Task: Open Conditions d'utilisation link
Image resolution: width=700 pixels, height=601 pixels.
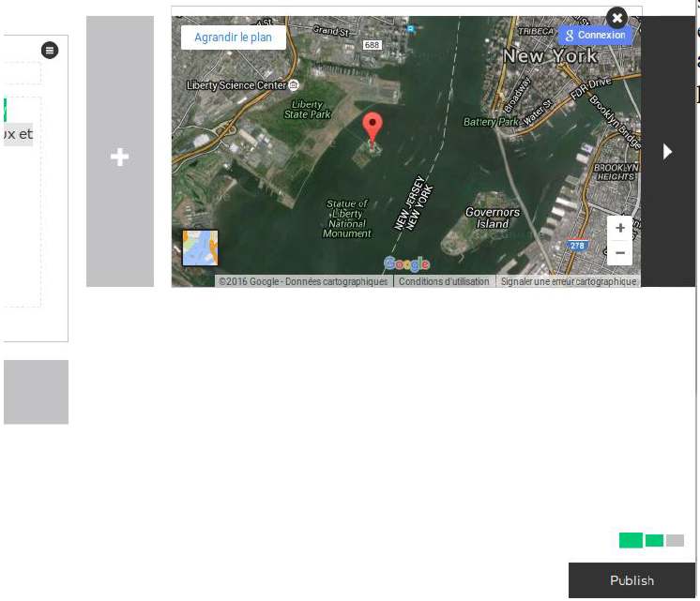Action: pos(444,281)
